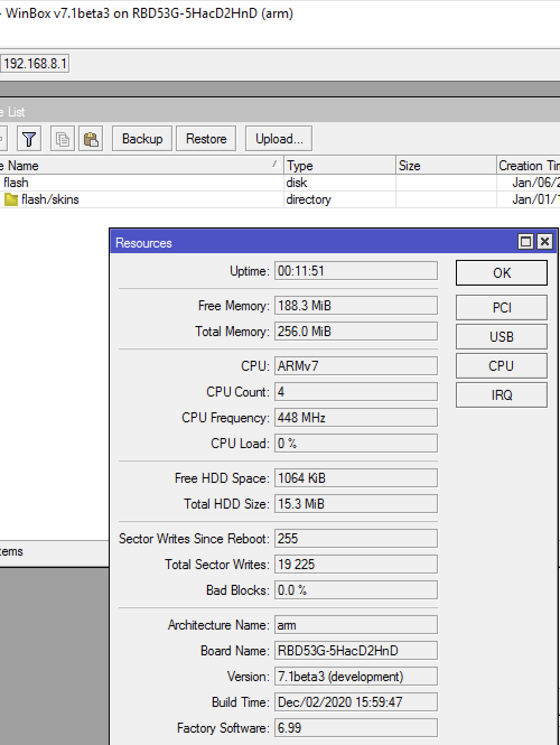The width and height of the screenshot is (560, 745).
Task: Click the filter funnel icon in File List
Action: (x=29, y=139)
